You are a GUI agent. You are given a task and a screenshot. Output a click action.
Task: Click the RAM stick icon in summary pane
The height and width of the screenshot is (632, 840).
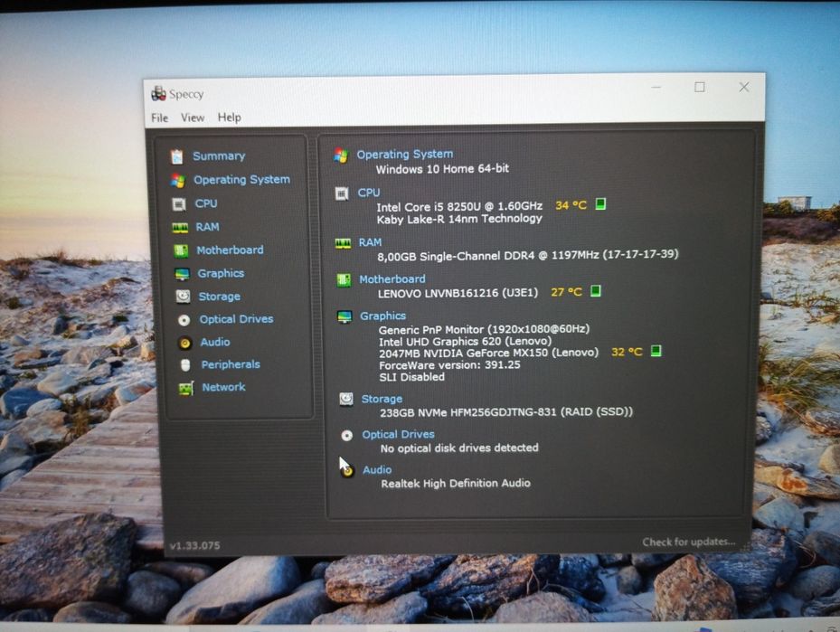(x=343, y=244)
